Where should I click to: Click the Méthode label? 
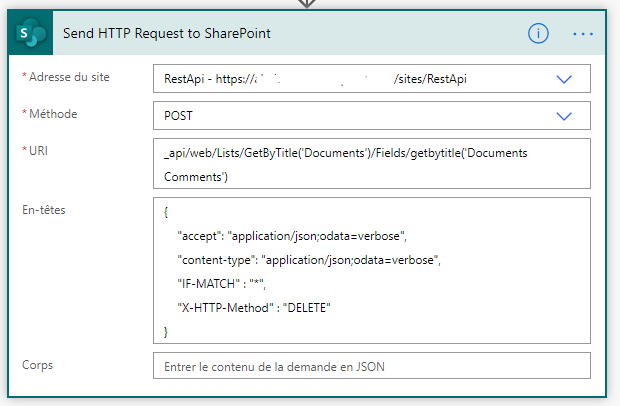coord(53,114)
